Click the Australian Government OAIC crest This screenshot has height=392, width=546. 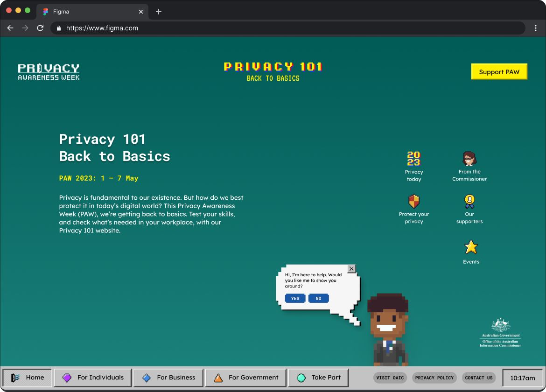click(x=500, y=332)
